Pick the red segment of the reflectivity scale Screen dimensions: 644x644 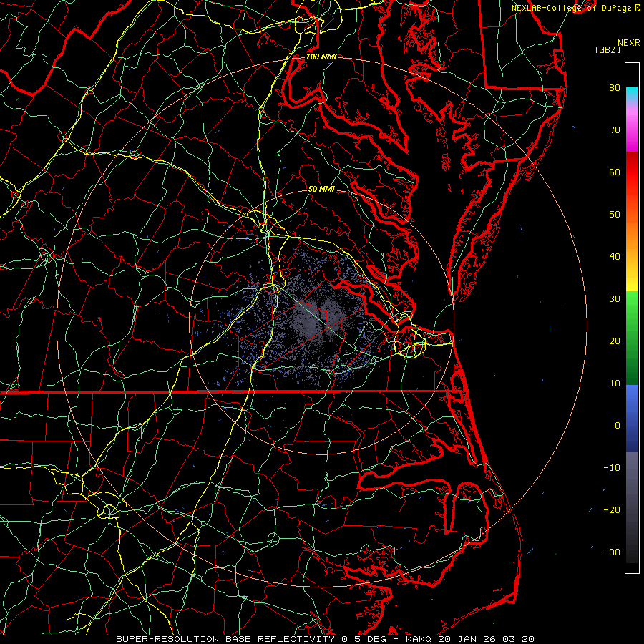point(632,172)
